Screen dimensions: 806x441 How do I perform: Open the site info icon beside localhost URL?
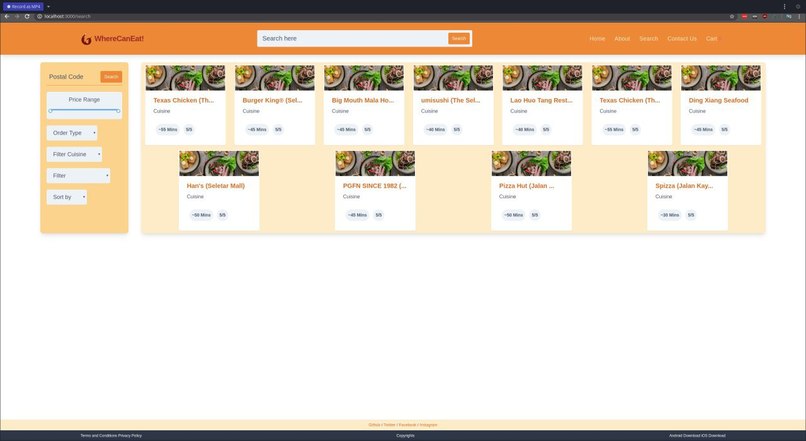coord(40,16)
